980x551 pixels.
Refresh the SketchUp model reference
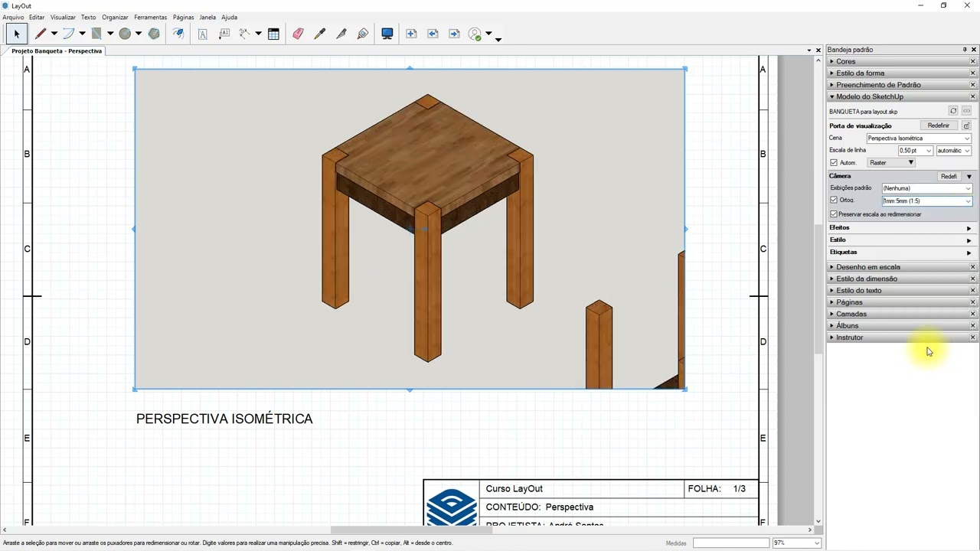tap(953, 111)
